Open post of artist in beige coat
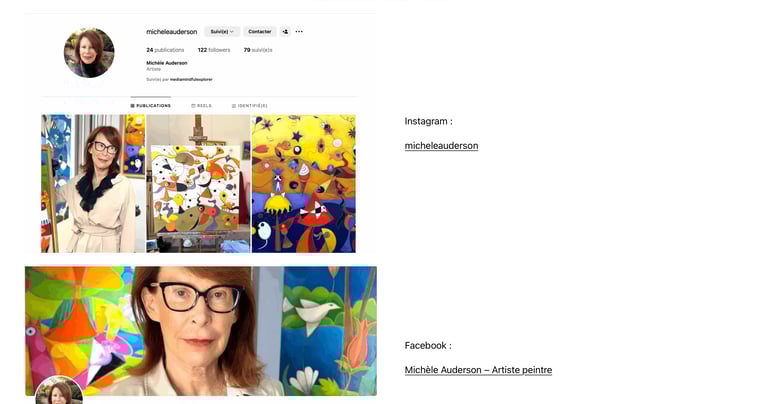 coord(93,184)
